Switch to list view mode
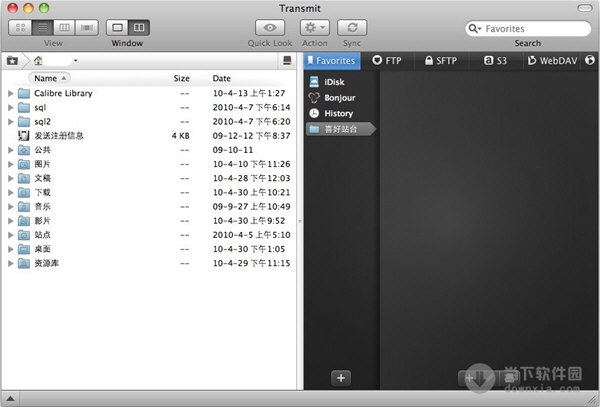Screen dimensions: 600x407 42,28
